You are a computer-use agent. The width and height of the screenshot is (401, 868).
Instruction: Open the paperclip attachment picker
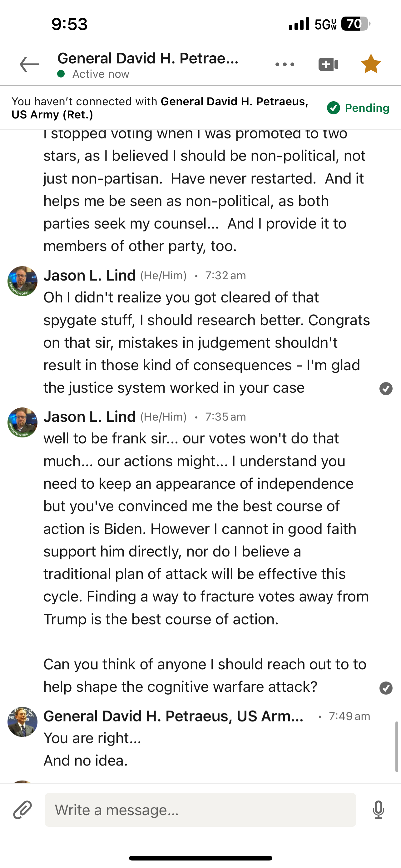pyautogui.click(x=22, y=810)
